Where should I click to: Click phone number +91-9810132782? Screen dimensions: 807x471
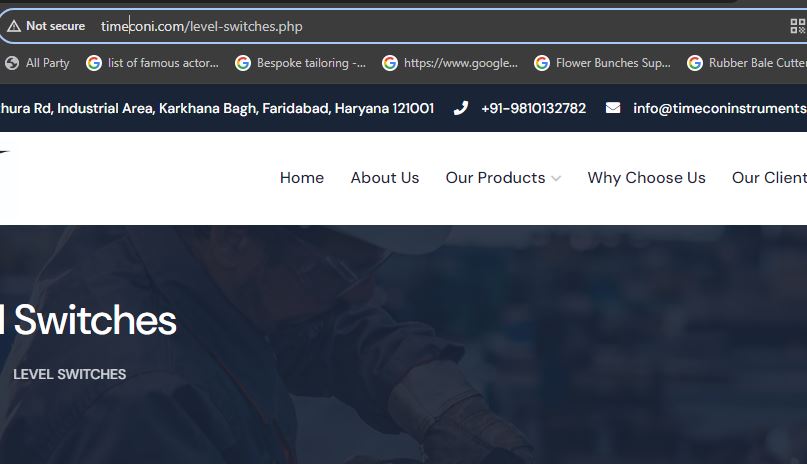pyautogui.click(x=533, y=108)
